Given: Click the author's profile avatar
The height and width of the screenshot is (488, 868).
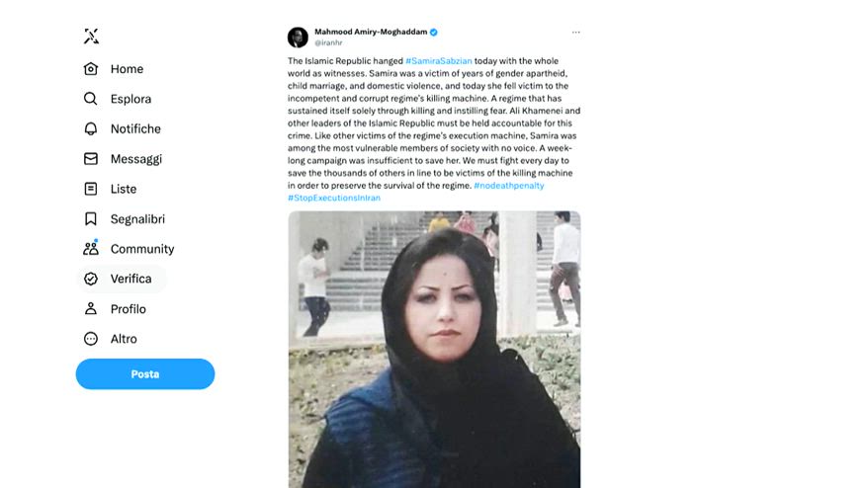Looking at the screenshot, I should [x=298, y=38].
